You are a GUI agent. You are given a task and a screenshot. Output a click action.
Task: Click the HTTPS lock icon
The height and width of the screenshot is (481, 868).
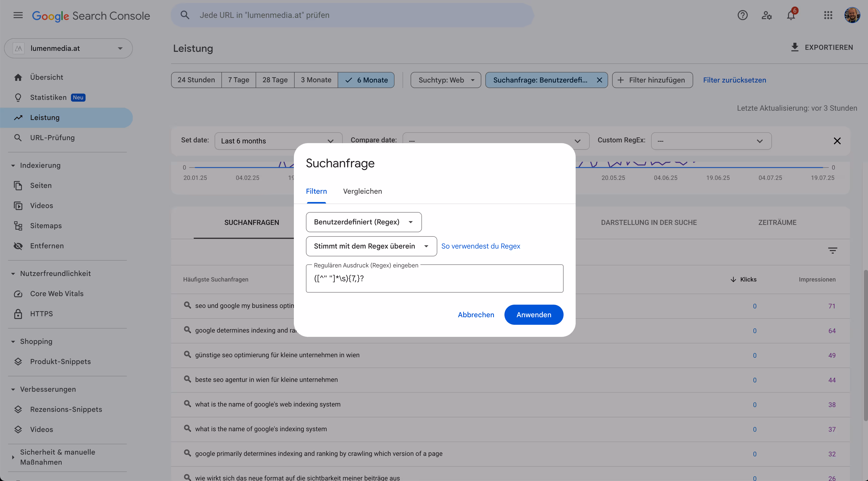pyautogui.click(x=18, y=314)
